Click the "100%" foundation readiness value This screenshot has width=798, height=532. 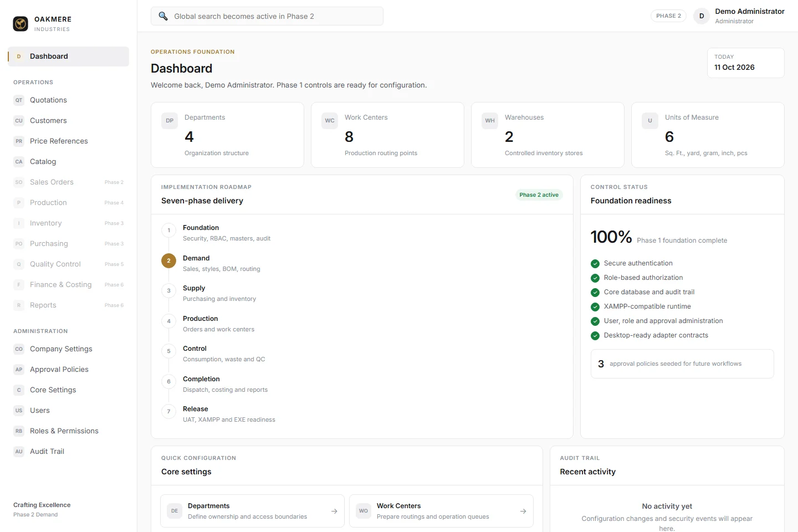tap(611, 237)
